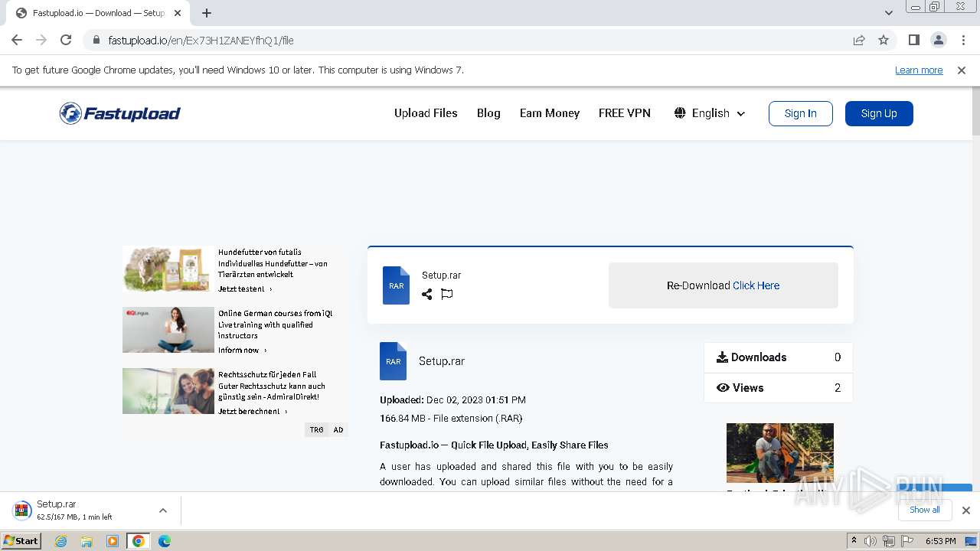Open the tab search dropdown arrow
Image resolution: width=980 pixels, height=551 pixels.
[889, 13]
